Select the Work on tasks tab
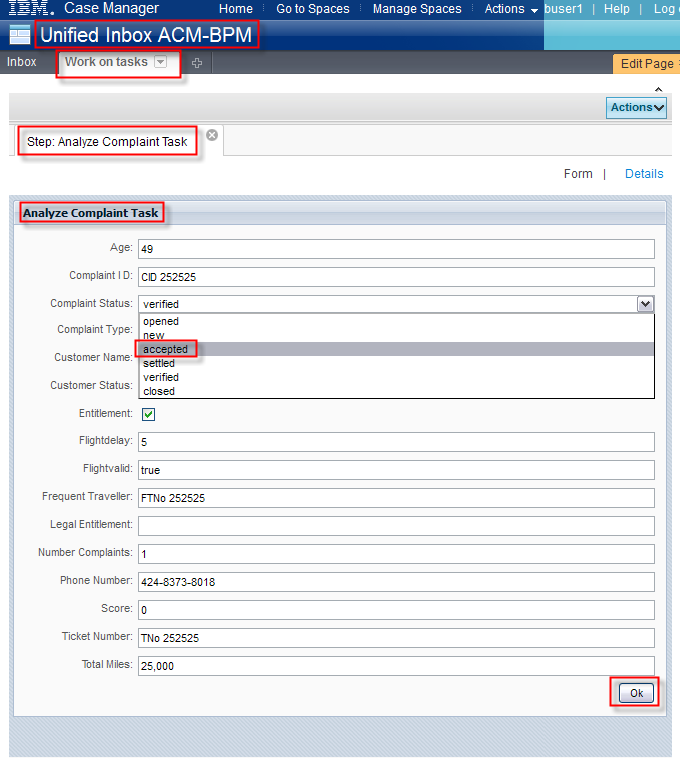 tap(106, 62)
